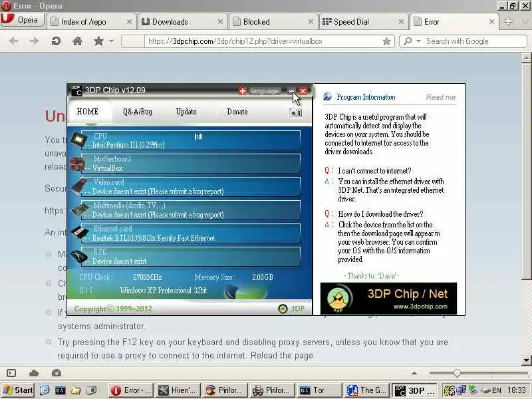Open a new tab with the plus button
Image resolution: width=532 pixels, height=399 pixels.
click(x=508, y=21)
